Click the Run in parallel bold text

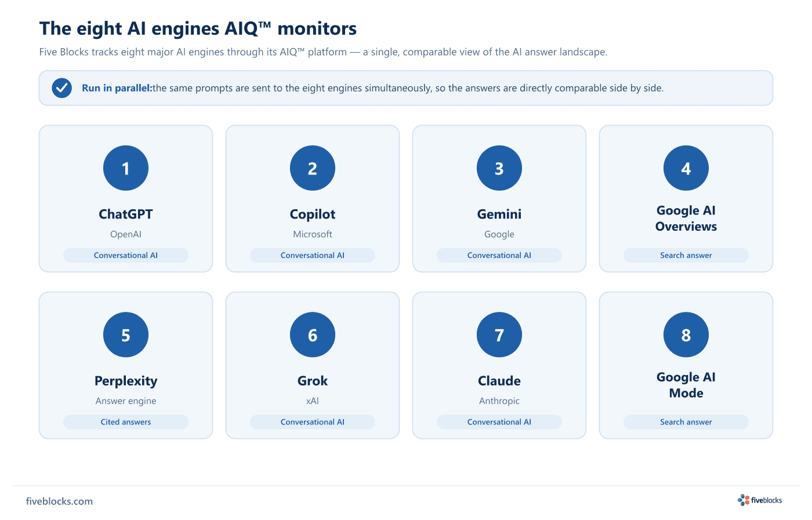point(117,88)
